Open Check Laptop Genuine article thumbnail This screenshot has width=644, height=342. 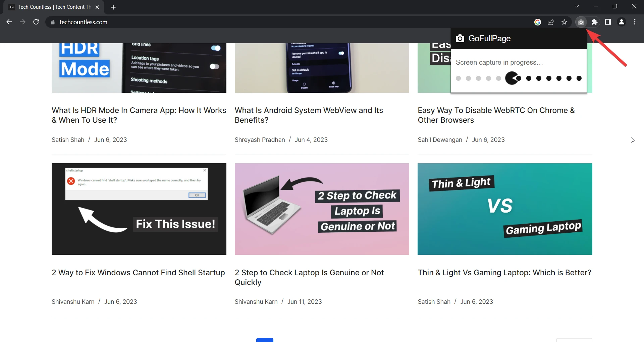coord(322,209)
